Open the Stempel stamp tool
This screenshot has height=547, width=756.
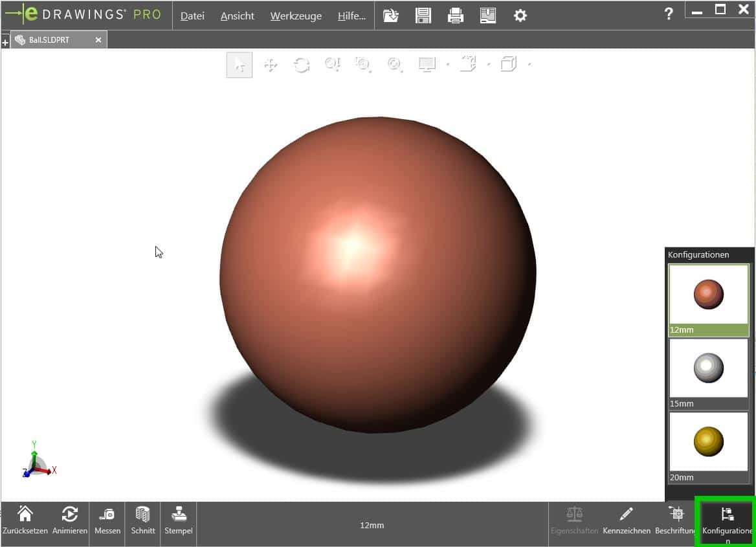(179, 520)
